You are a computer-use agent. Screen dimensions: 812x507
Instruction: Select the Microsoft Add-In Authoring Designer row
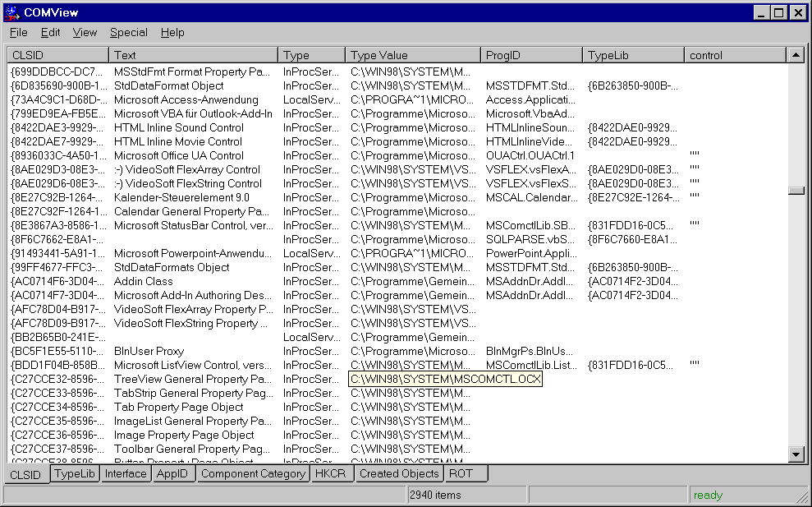tap(397, 296)
